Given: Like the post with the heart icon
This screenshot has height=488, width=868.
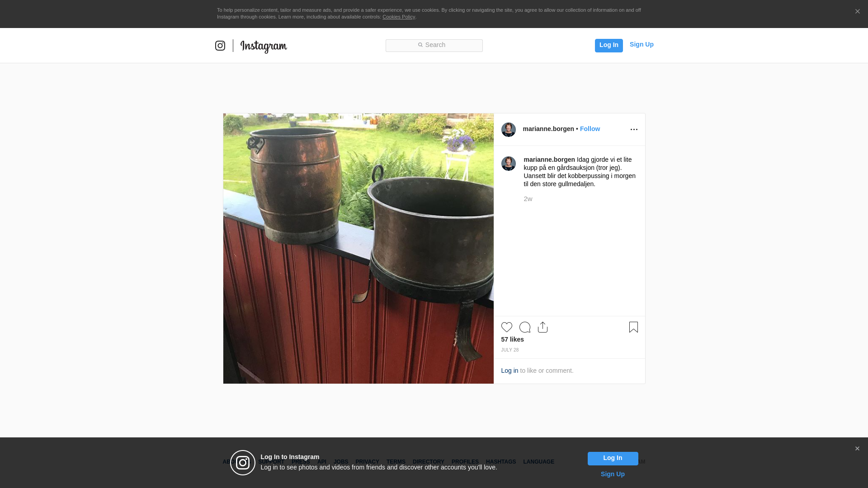Looking at the screenshot, I should 507,327.
